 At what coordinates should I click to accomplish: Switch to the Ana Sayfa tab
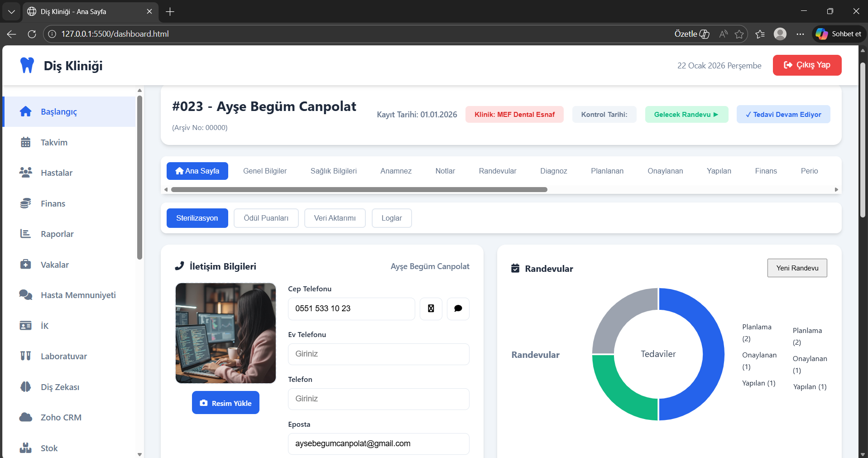(x=197, y=171)
